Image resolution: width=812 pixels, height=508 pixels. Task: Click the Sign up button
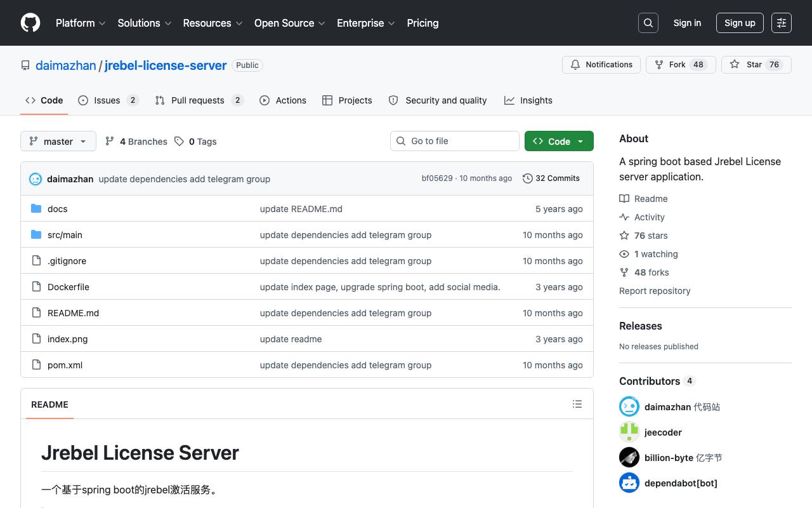click(740, 23)
